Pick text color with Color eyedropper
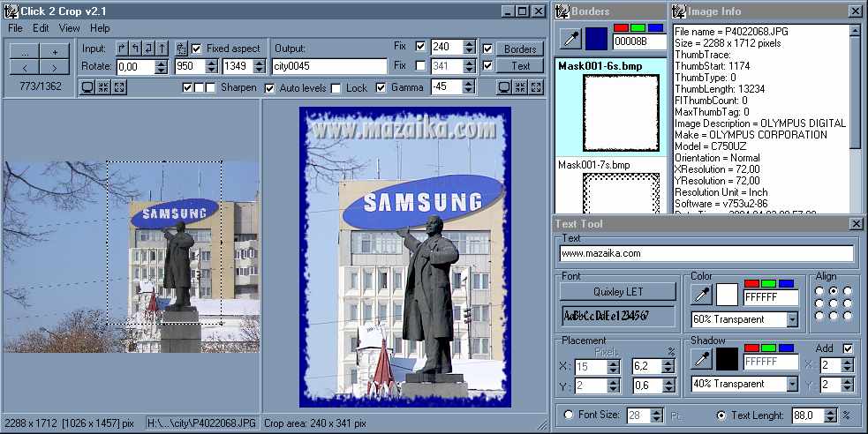Viewport: 868px width, 434px height. [x=701, y=295]
